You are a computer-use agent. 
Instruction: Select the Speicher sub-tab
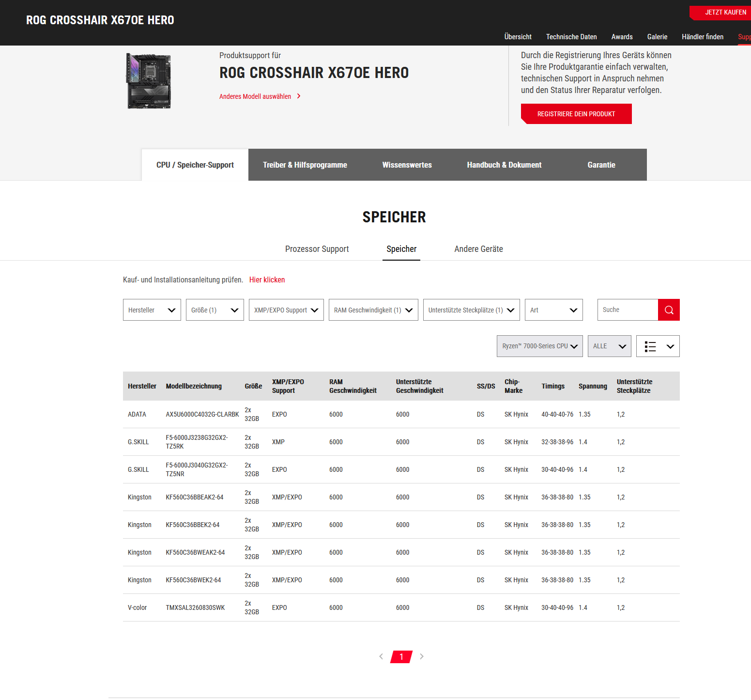(401, 249)
